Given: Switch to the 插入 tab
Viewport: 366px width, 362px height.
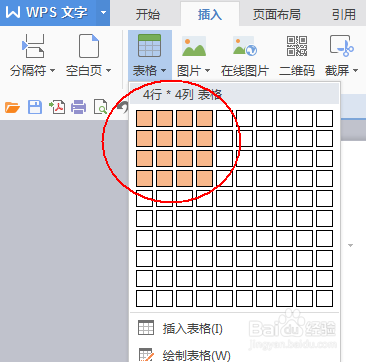Looking at the screenshot, I should [210, 15].
